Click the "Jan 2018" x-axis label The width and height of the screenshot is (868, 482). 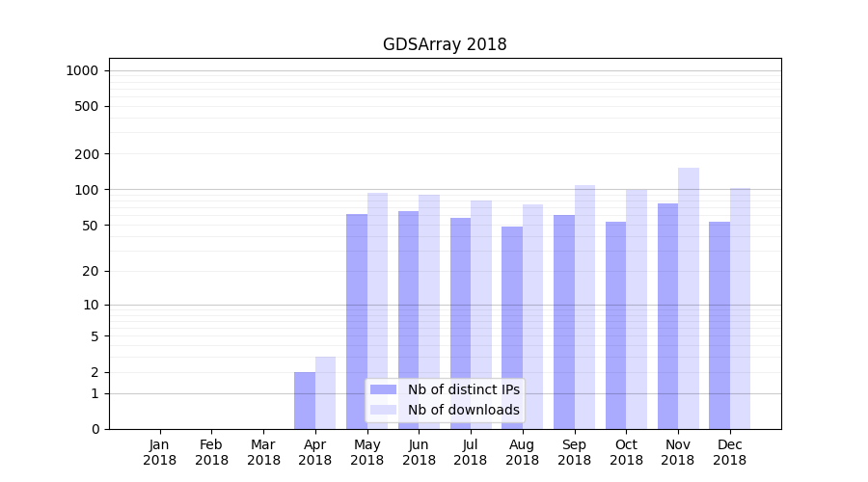(x=160, y=452)
